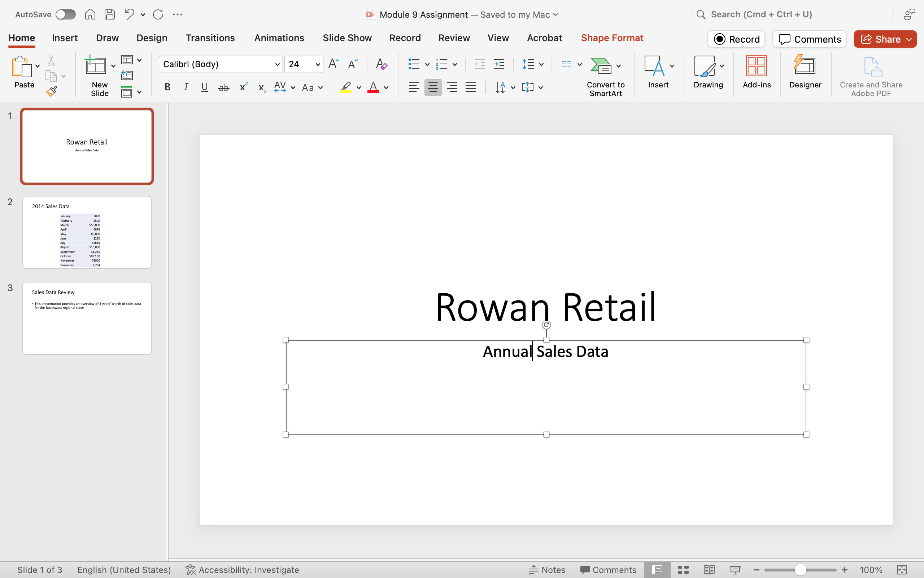
Task: Click Comments in the status bar
Action: [x=608, y=570]
